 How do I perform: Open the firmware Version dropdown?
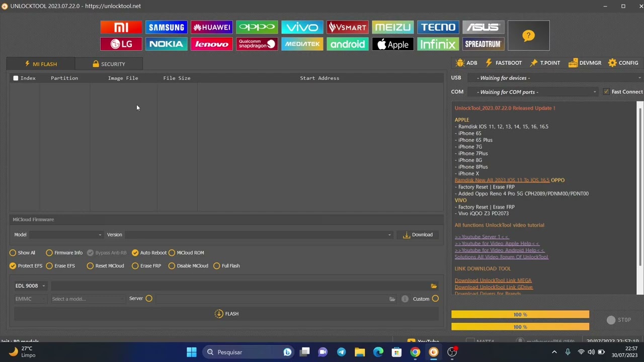(x=259, y=235)
